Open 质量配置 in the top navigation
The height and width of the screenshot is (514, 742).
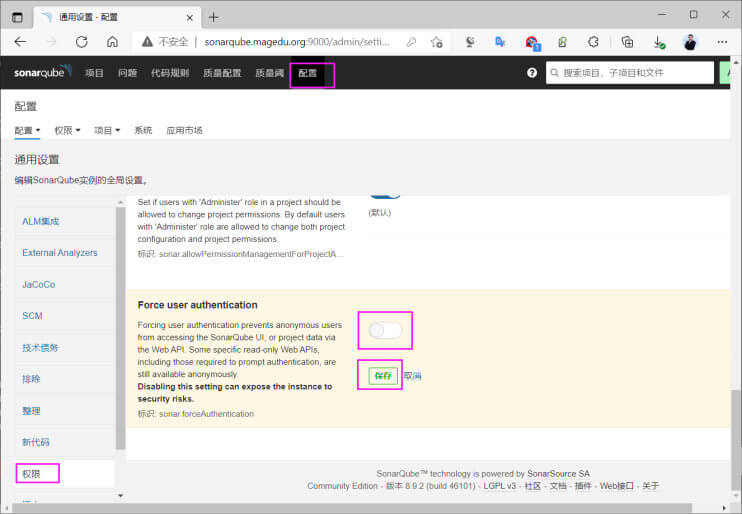tap(222, 73)
